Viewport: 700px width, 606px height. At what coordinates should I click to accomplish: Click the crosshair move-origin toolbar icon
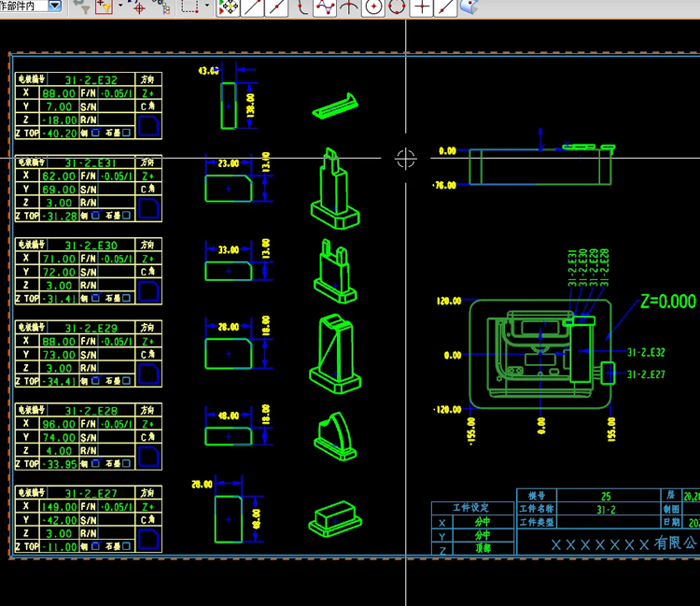click(x=139, y=7)
